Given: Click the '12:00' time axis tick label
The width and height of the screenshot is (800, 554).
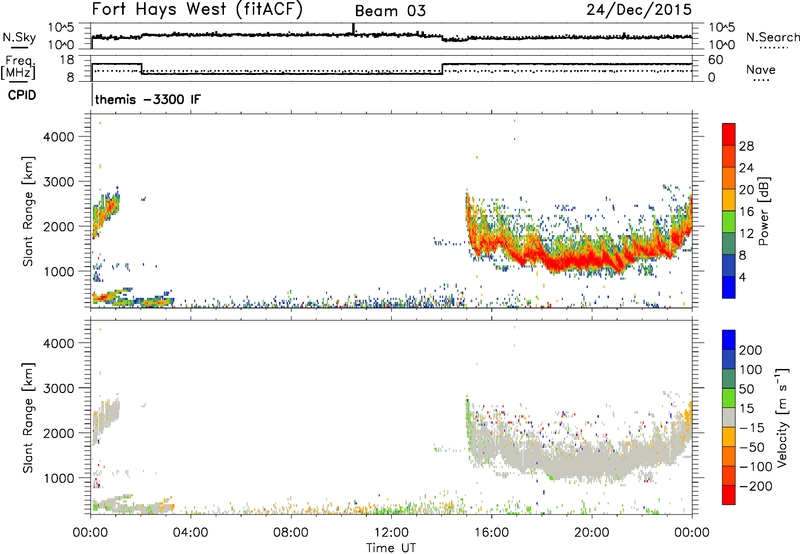Looking at the screenshot, I should click(x=391, y=533).
